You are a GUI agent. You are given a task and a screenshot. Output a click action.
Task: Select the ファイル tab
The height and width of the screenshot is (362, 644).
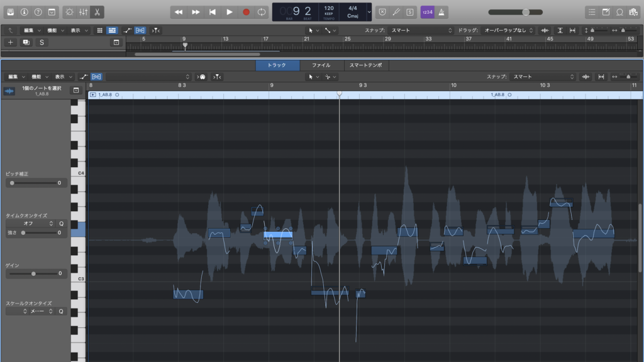(321, 65)
